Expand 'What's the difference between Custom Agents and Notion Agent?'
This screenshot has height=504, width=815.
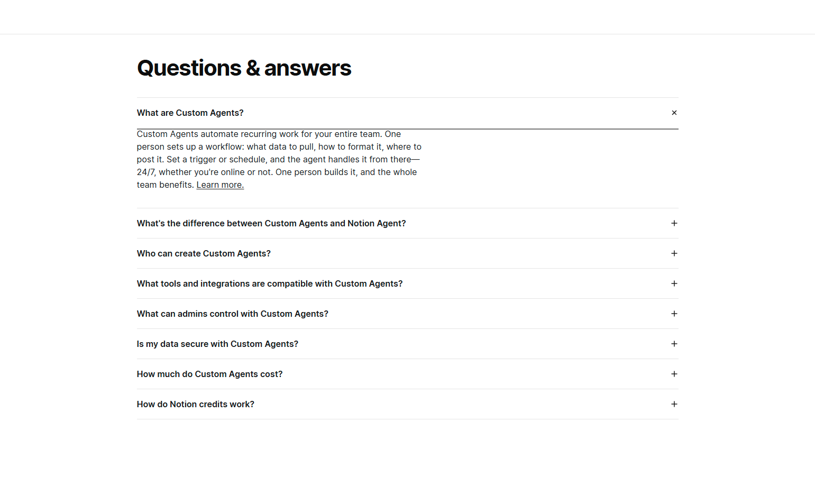pyautogui.click(x=271, y=223)
